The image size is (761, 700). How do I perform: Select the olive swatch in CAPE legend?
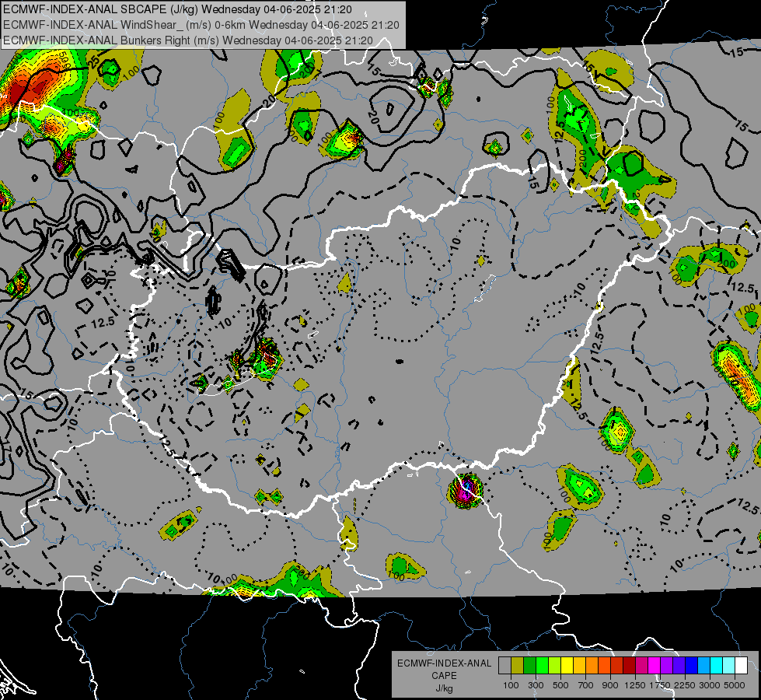(x=518, y=666)
